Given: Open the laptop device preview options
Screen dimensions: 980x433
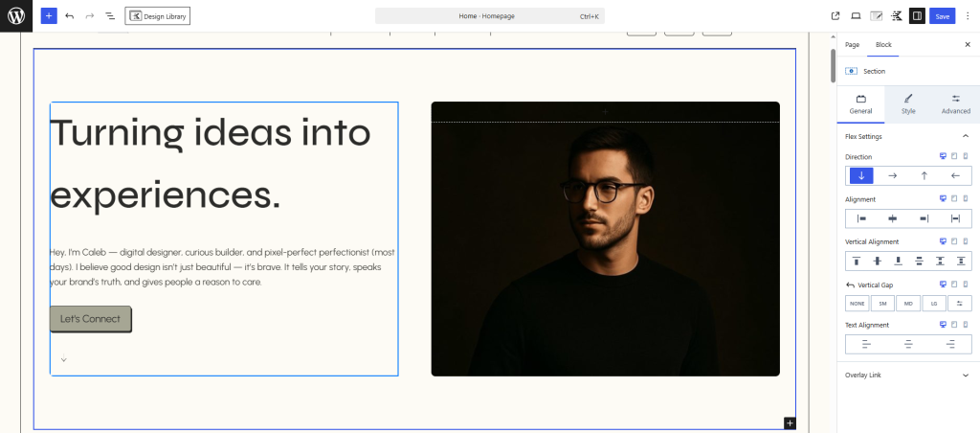Looking at the screenshot, I should (857, 16).
